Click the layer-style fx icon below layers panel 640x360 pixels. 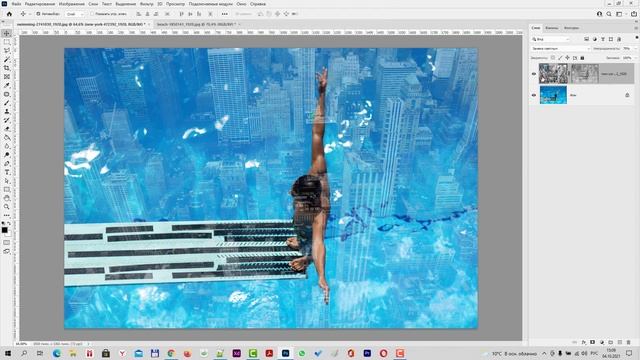[584, 342]
